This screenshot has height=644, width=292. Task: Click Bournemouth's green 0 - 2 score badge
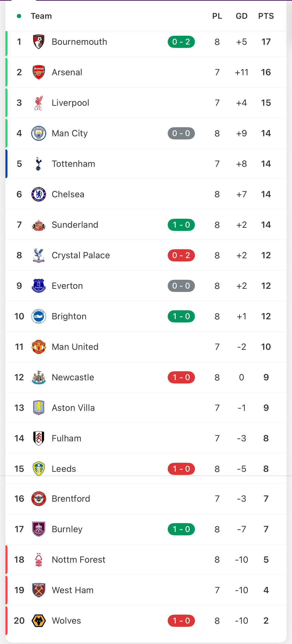[x=181, y=42]
